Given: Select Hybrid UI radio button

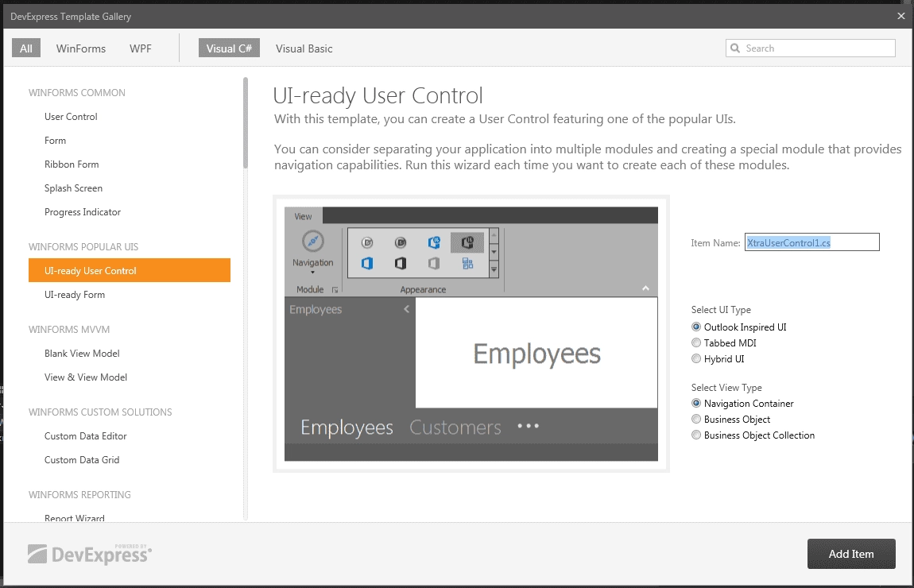Looking at the screenshot, I should (696, 358).
